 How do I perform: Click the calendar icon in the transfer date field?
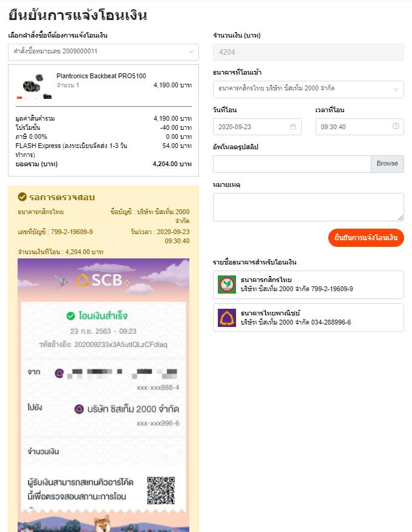(x=293, y=127)
